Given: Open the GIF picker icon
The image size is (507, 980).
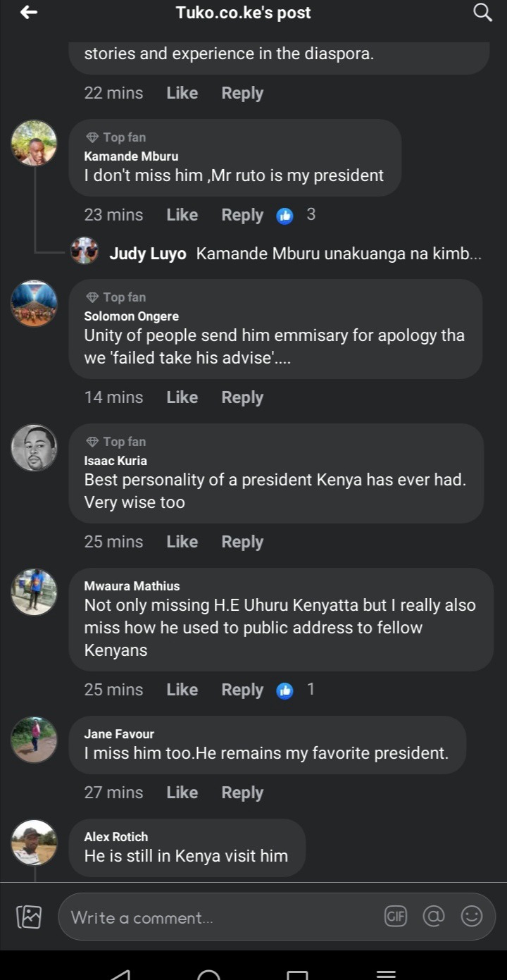Looking at the screenshot, I should click(396, 916).
